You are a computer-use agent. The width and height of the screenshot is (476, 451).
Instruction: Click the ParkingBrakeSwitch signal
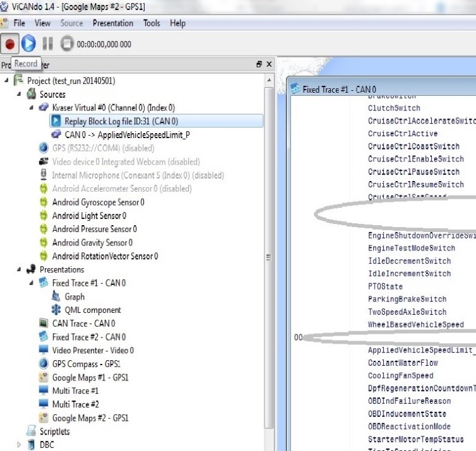pos(407,299)
